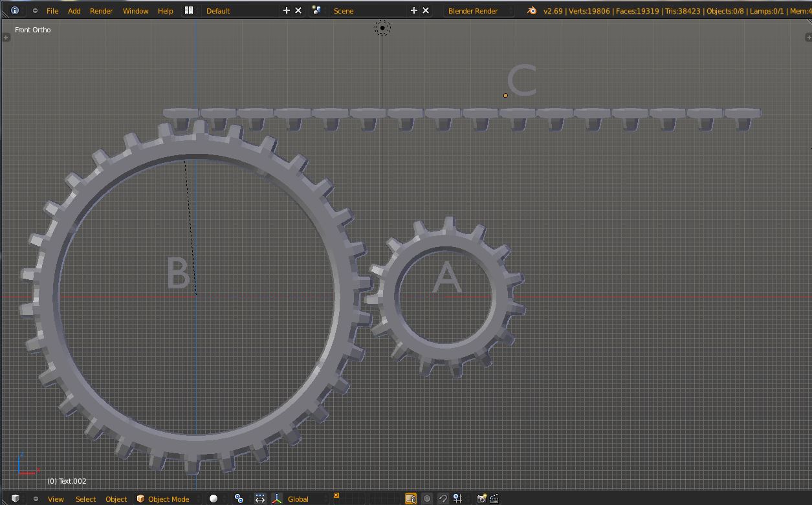Click the Blender logo icon

point(532,10)
